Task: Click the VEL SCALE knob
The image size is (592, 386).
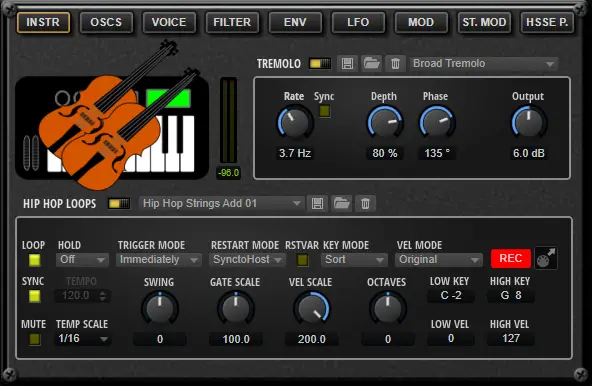Action: pos(311,308)
